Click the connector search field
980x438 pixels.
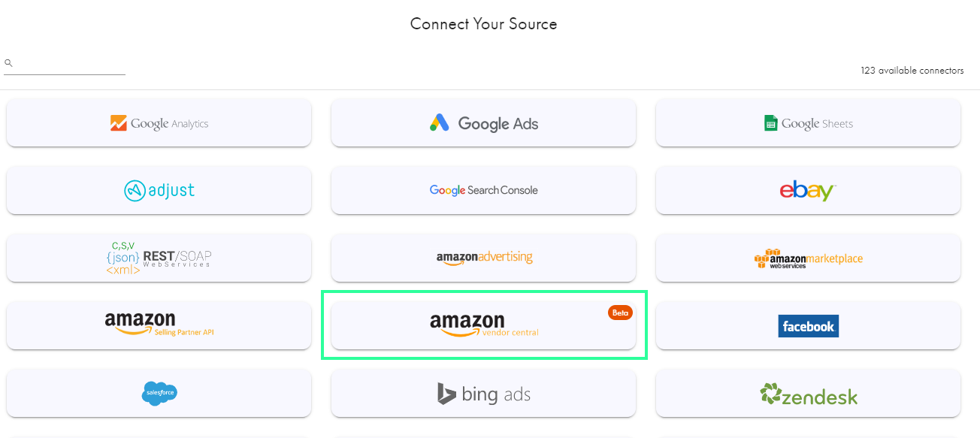click(71, 65)
